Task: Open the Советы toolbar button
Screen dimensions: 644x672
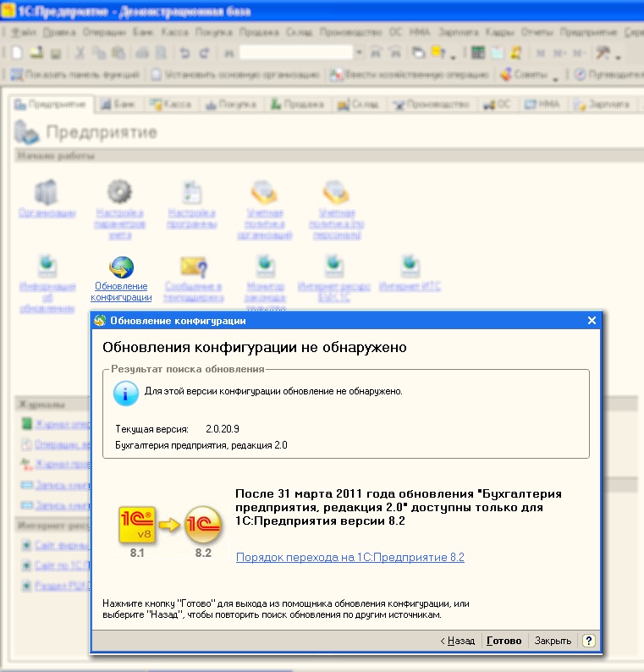Action: pos(525,75)
